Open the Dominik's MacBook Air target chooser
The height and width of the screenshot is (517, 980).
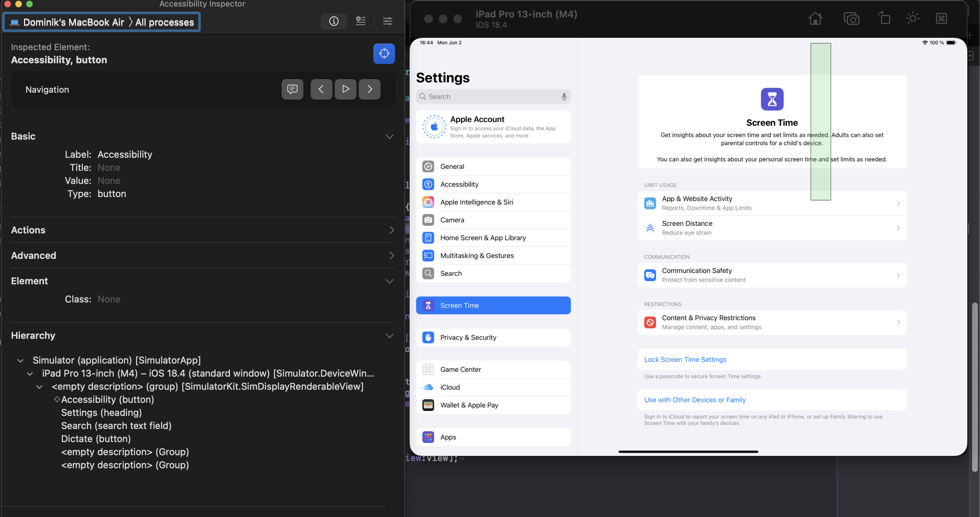[102, 23]
